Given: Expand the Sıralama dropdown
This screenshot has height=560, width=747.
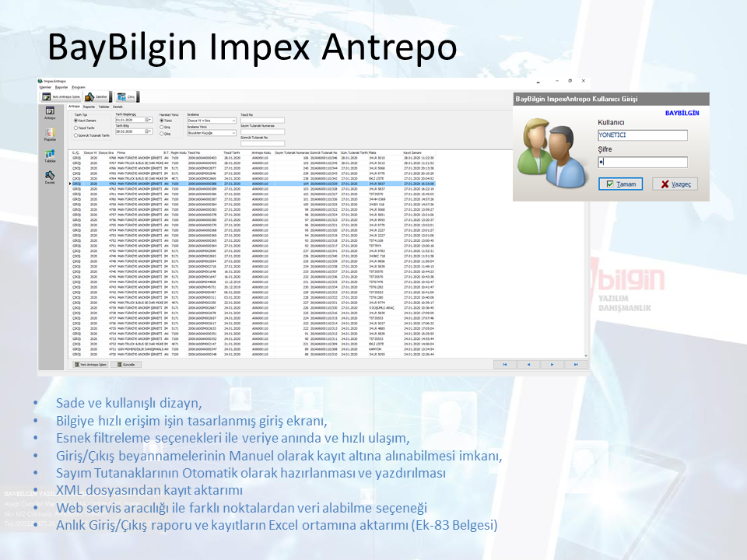Looking at the screenshot, I should (233, 121).
